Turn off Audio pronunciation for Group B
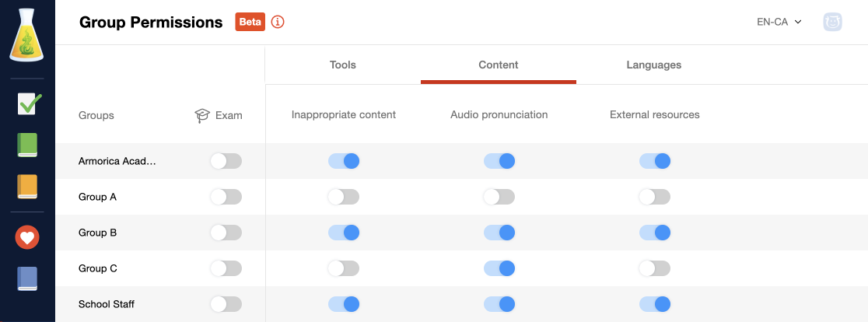The height and width of the screenshot is (322, 868). point(499,233)
